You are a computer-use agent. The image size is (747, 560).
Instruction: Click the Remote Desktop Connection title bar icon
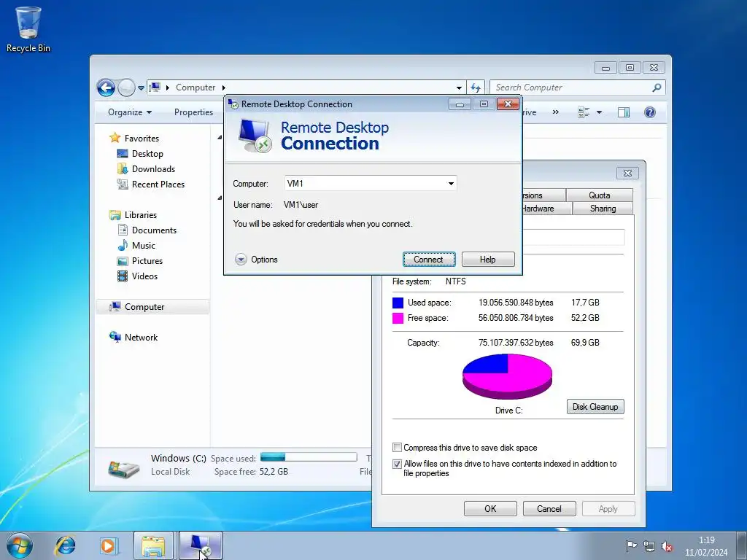[x=233, y=104]
